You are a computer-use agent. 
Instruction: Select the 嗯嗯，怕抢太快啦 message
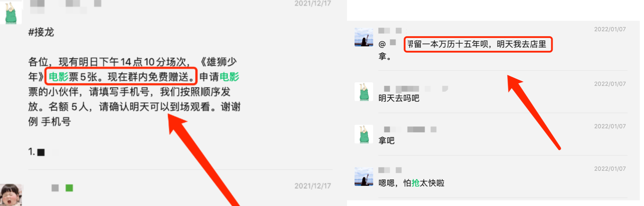coord(411,183)
